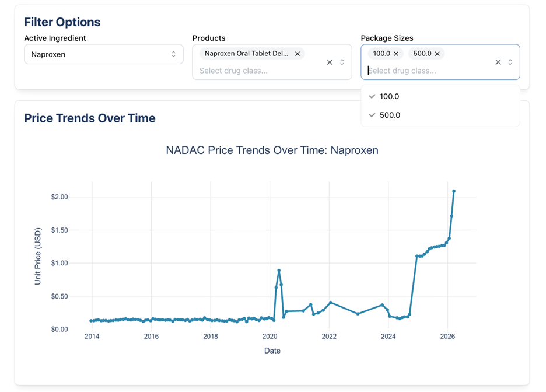The image size is (546, 392).
Task: Remove the 500.0 package size chip
Action: (437, 54)
